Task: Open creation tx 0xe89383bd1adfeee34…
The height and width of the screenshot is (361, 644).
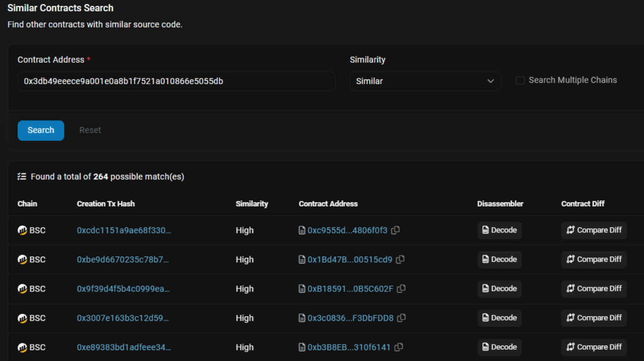Action: click(x=124, y=348)
